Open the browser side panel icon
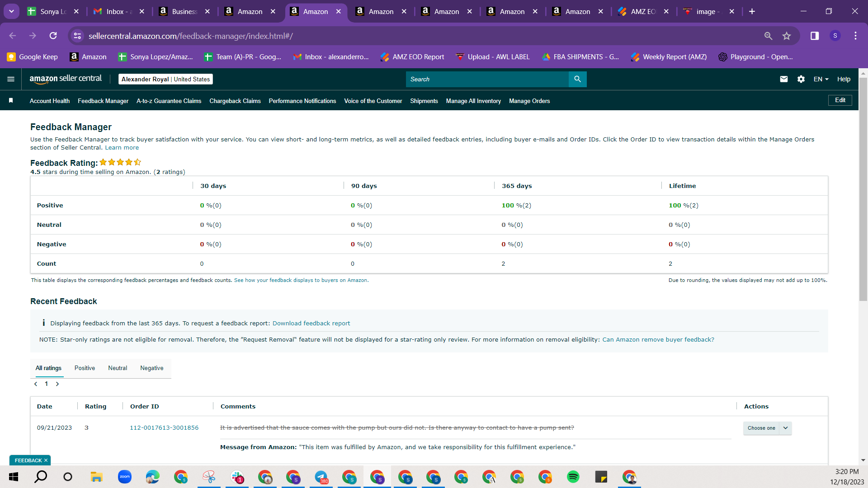 tap(815, 36)
